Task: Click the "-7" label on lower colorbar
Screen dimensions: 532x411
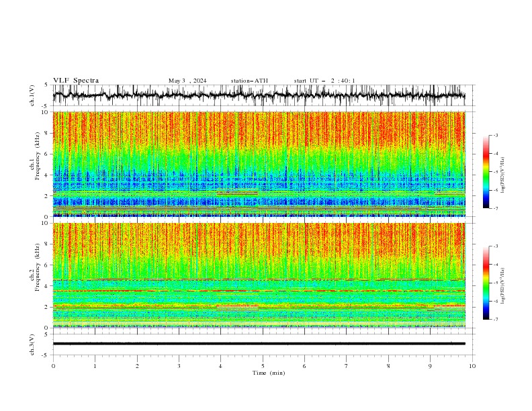Action: (495, 319)
